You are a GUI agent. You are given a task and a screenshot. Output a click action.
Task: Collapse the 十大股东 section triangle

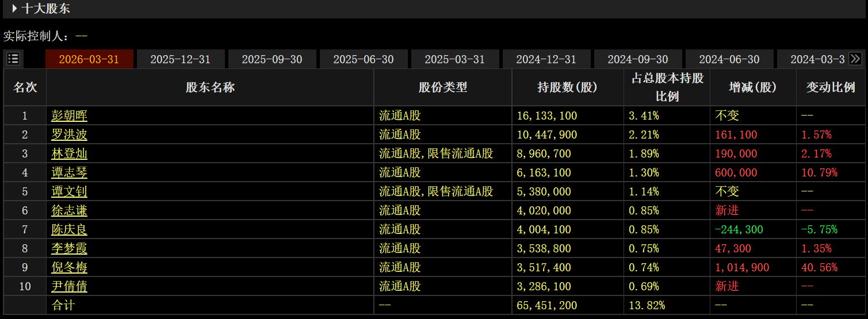14,9
